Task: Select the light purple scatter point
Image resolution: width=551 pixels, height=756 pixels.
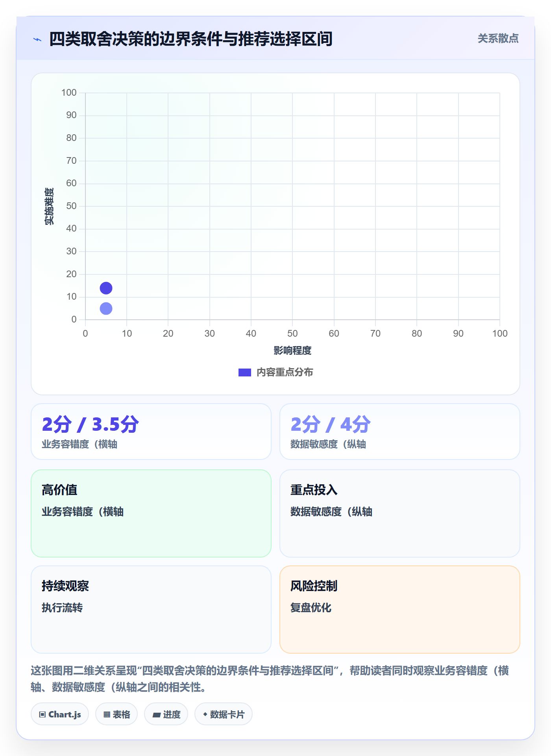Action: click(106, 308)
